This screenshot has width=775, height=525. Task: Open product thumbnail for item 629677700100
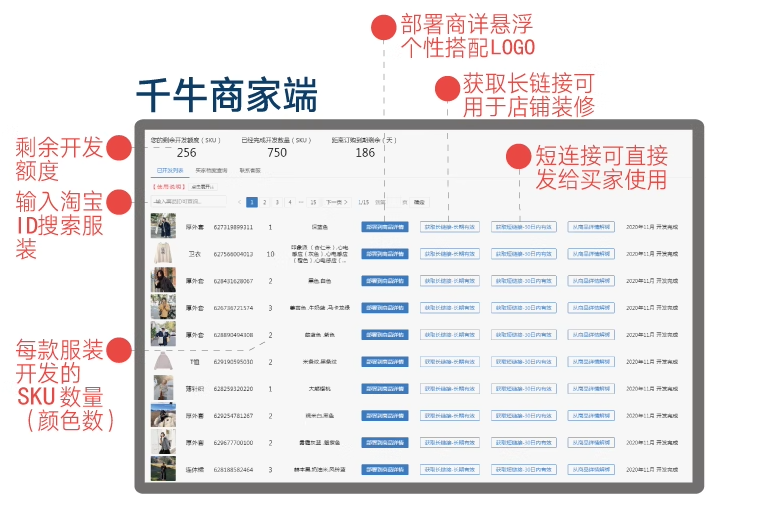pos(163,442)
